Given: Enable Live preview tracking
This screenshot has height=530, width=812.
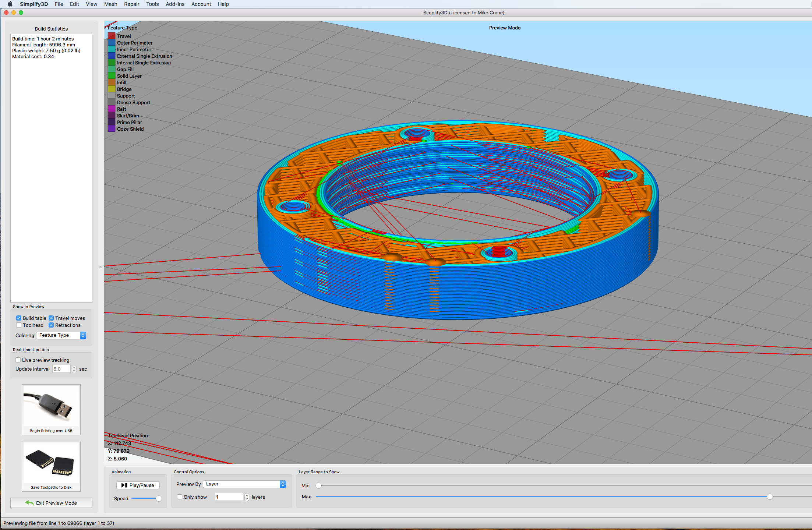Looking at the screenshot, I should [18, 360].
